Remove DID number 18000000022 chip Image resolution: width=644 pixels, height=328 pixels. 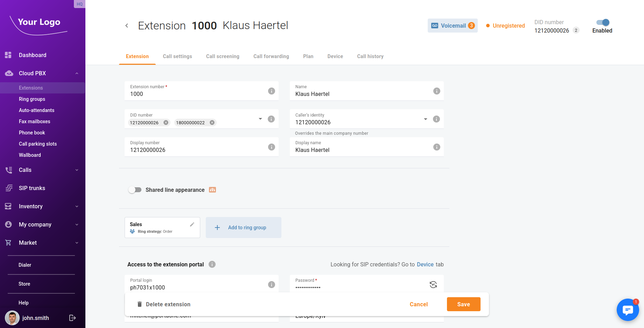tap(212, 123)
